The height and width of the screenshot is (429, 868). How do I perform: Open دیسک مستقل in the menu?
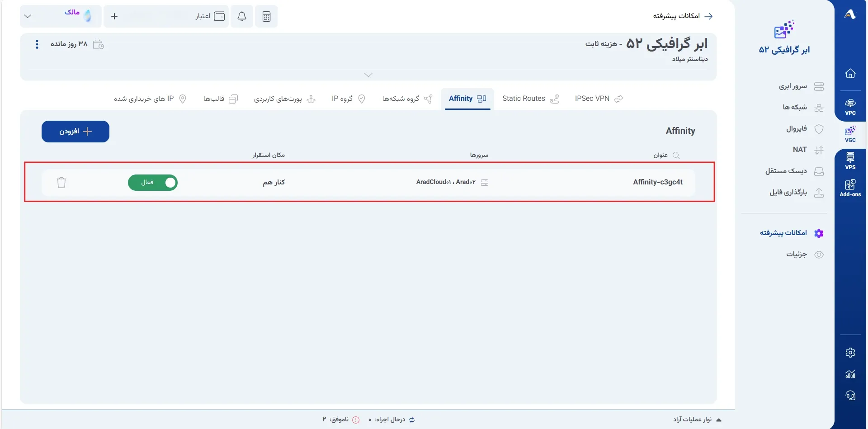(x=794, y=171)
